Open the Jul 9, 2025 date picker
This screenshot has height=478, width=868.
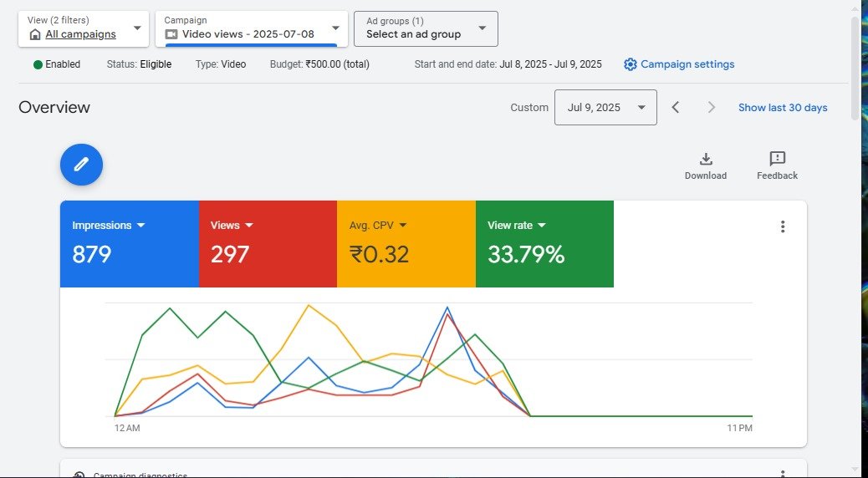[605, 107]
